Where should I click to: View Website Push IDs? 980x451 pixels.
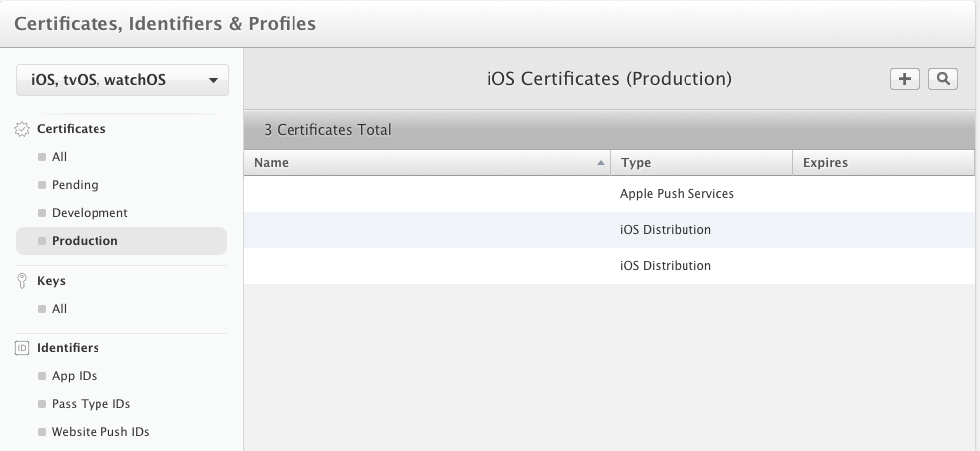click(x=99, y=432)
